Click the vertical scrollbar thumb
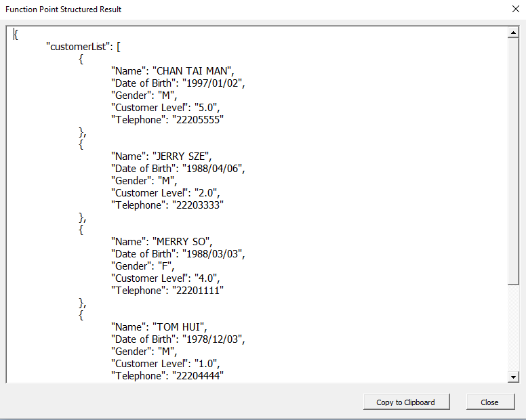526x420 pixels. (513, 161)
